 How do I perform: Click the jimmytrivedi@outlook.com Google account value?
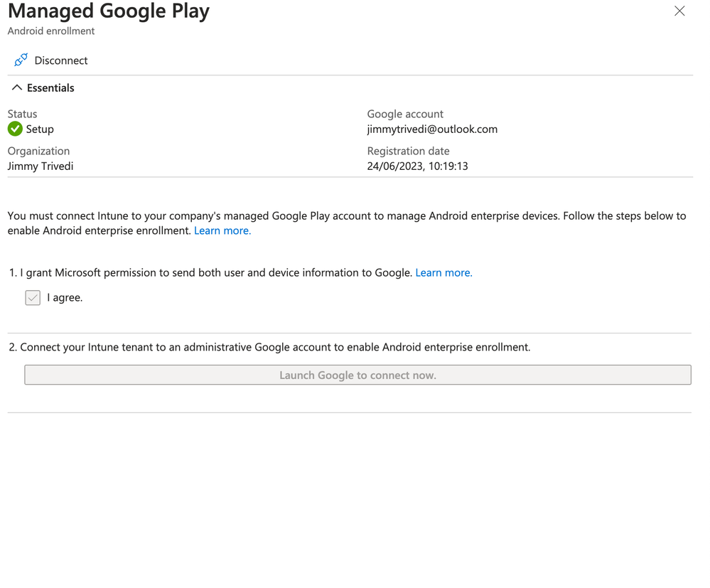[432, 129]
